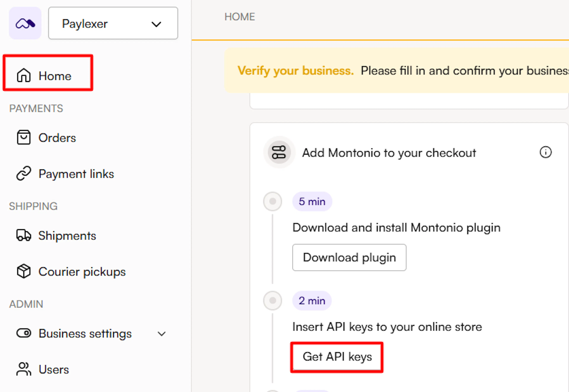Open the Users page
Screen dimensions: 569x392
pos(54,369)
